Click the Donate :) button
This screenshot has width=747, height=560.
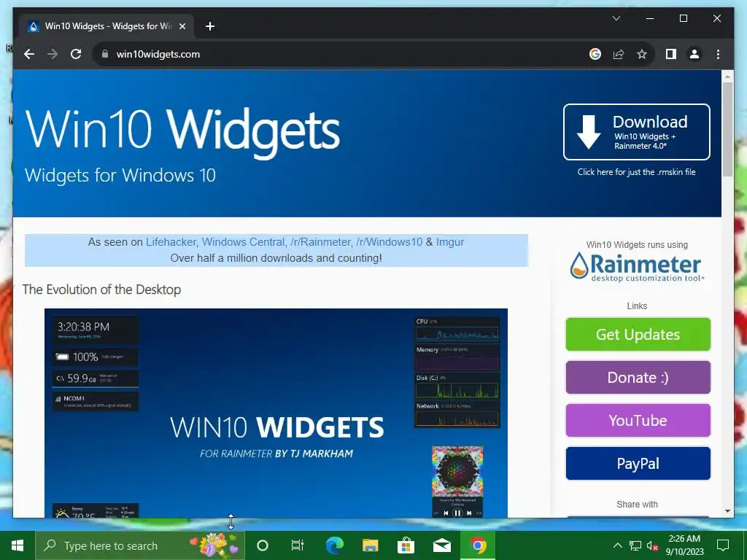coord(638,378)
